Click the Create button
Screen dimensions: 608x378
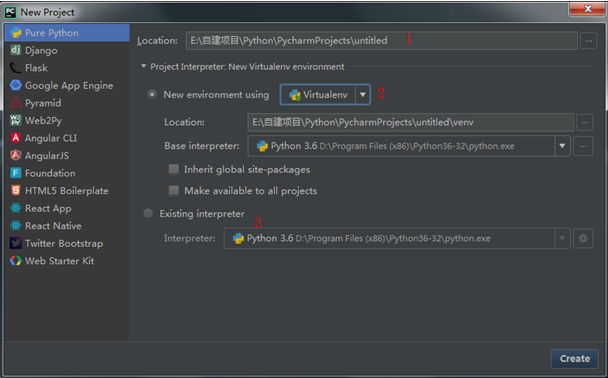pyautogui.click(x=574, y=359)
